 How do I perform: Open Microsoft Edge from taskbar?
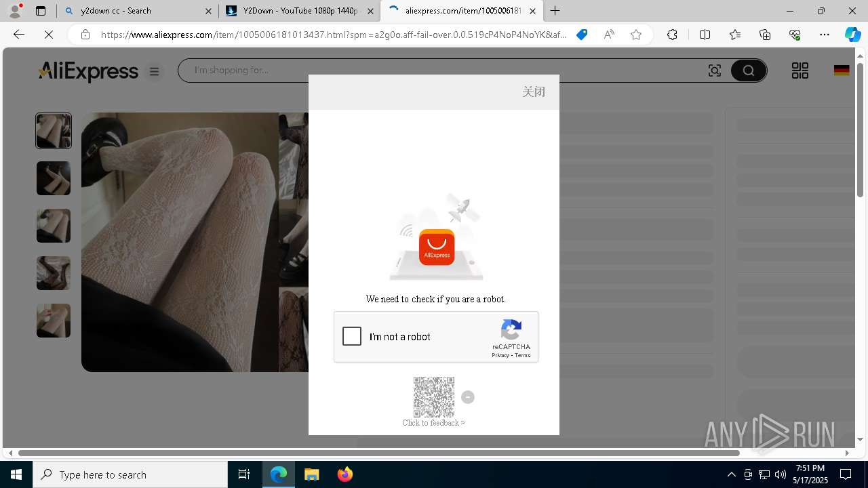(x=279, y=474)
